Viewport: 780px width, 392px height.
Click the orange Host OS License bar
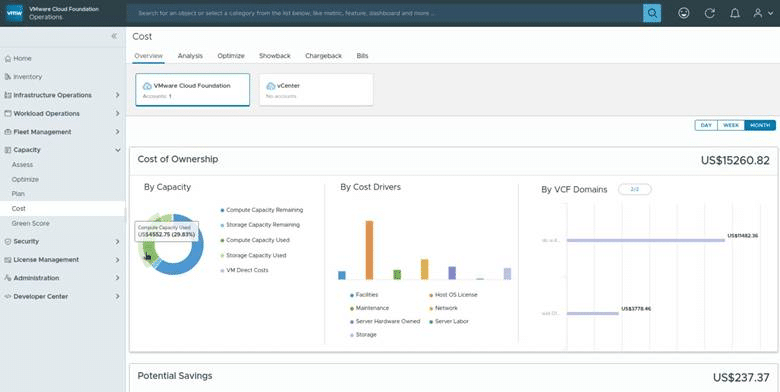[369, 250]
